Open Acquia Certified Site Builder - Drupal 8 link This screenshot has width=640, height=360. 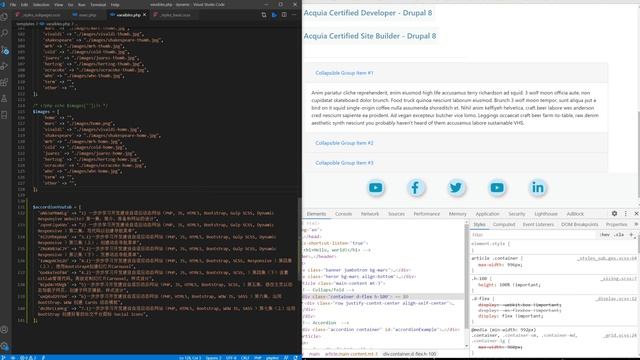coord(370,36)
